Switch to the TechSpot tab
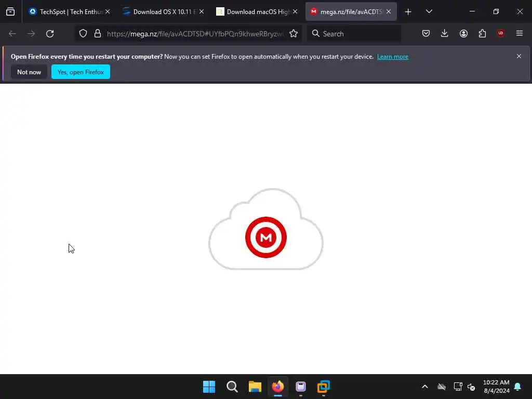Viewport: 532px width, 399px height. click(70, 11)
